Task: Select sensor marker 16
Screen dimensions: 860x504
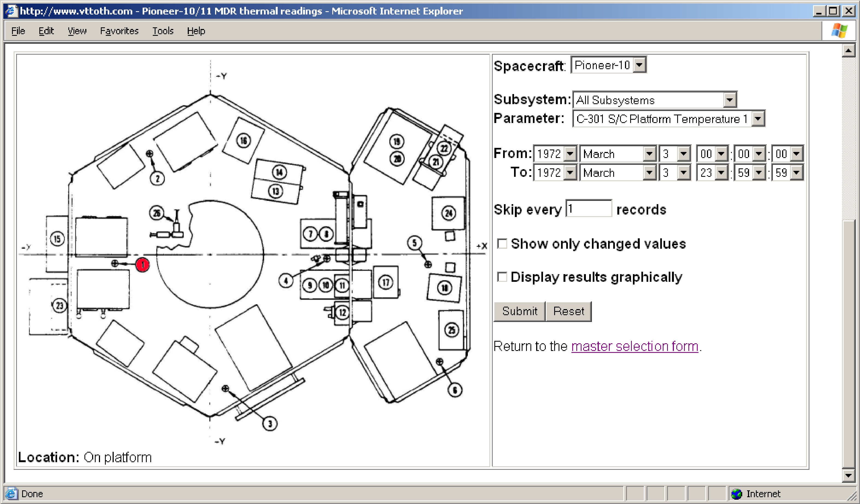Action: tap(243, 140)
